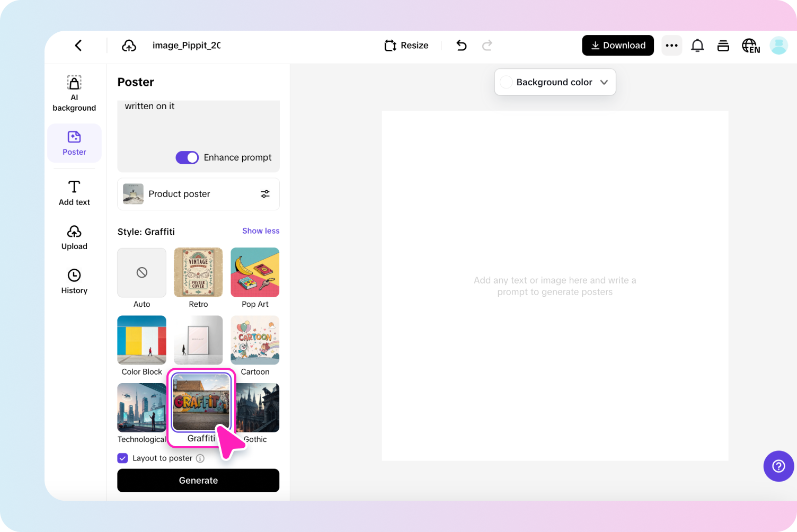Click the Generate button
Image resolution: width=797 pixels, height=532 pixels.
198,480
